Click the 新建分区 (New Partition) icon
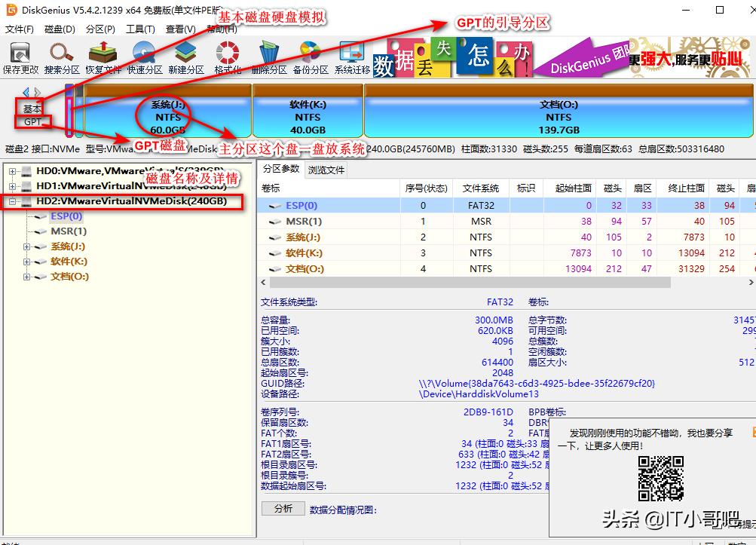Screen dimensions: 756x545 pyautogui.click(x=185, y=57)
